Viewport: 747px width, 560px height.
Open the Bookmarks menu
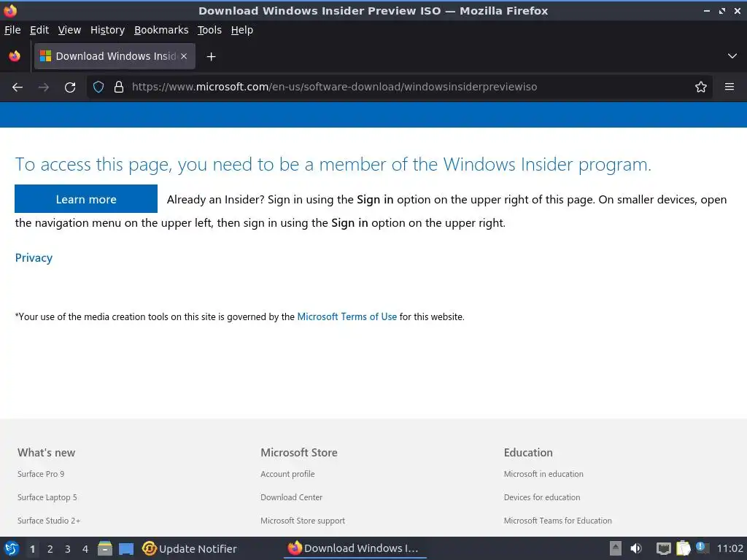pyautogui.click(x=161, y=30)
